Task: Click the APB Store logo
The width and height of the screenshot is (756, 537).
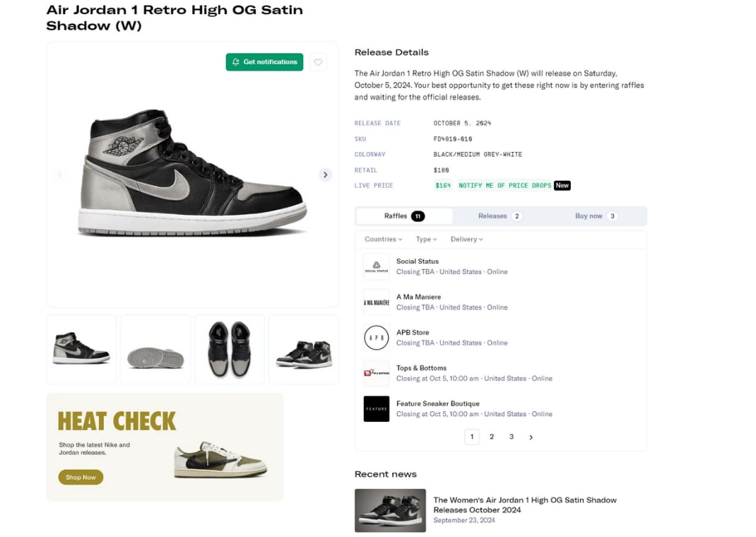Action: pyautogui.click(x=376, y=338)
